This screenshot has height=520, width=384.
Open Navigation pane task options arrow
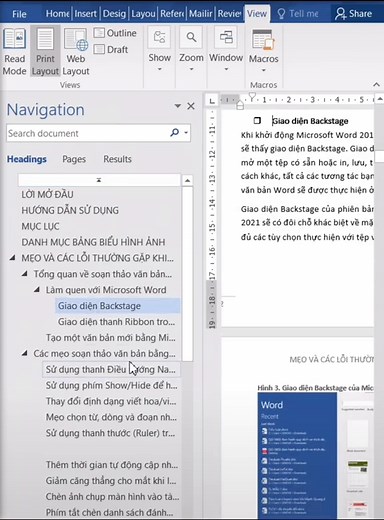pyautogui.click(x=178, y=106)
